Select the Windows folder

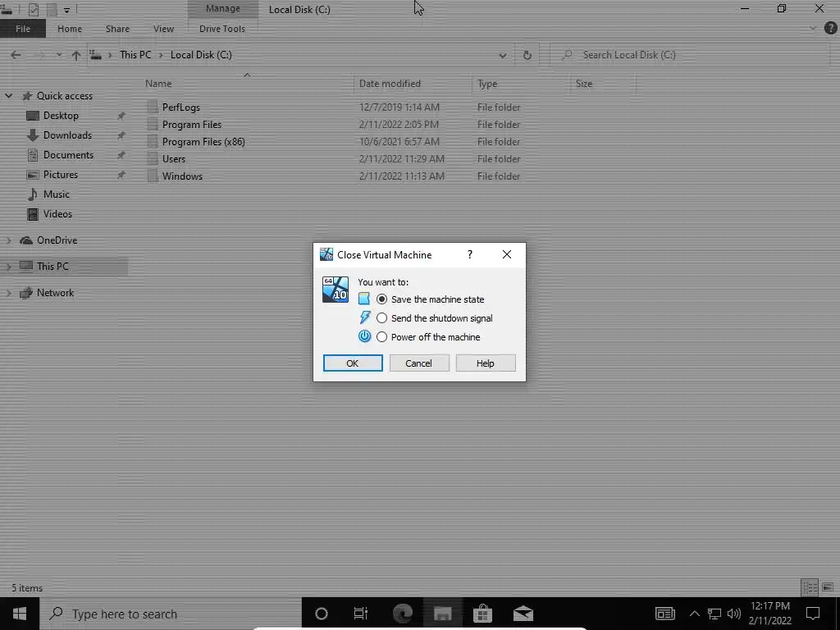(x=182, y=176)
